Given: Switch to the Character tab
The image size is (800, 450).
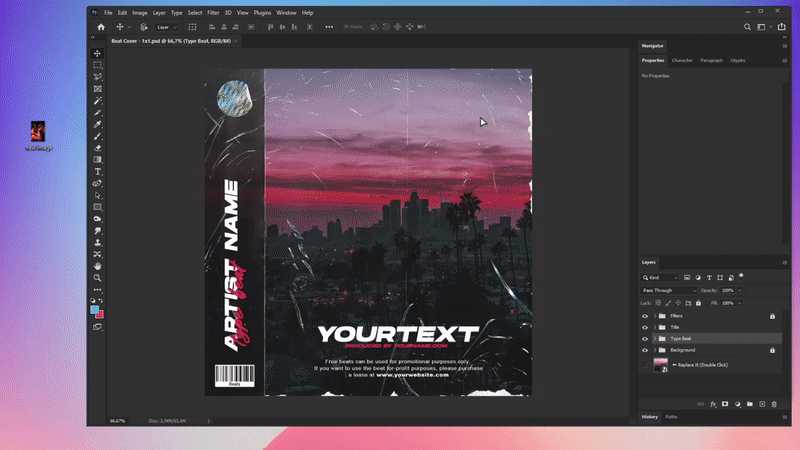Looking at the screenshot, I should coord(682,60).
